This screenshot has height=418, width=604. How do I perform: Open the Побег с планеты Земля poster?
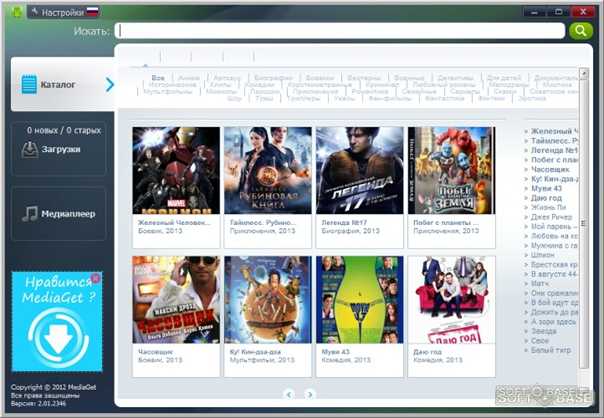pyautogui.click(x=451, y=170)
